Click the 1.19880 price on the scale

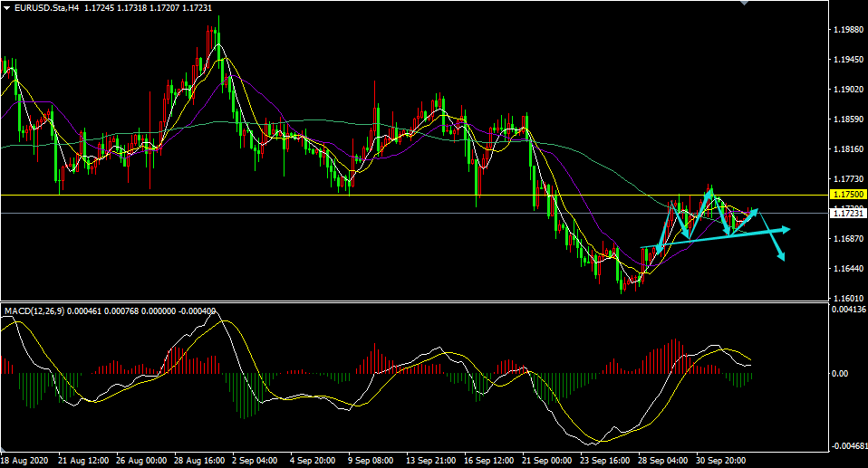(x=848, y=30)
